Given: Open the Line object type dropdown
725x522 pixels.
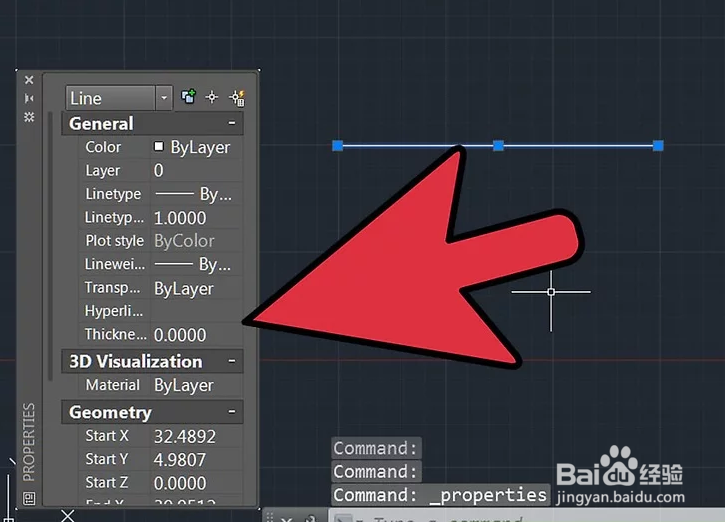Looking at the screenshot, I should 164,98.
